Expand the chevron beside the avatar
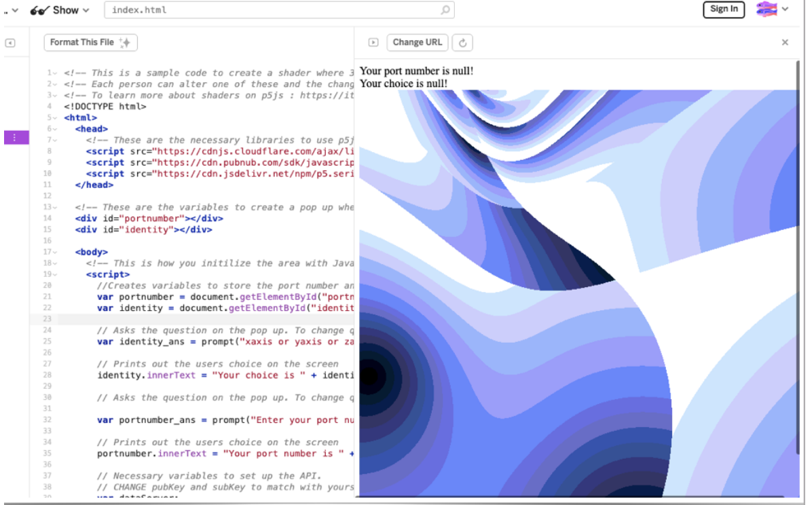This screenshot has width=812, height=505. point(785,9)
